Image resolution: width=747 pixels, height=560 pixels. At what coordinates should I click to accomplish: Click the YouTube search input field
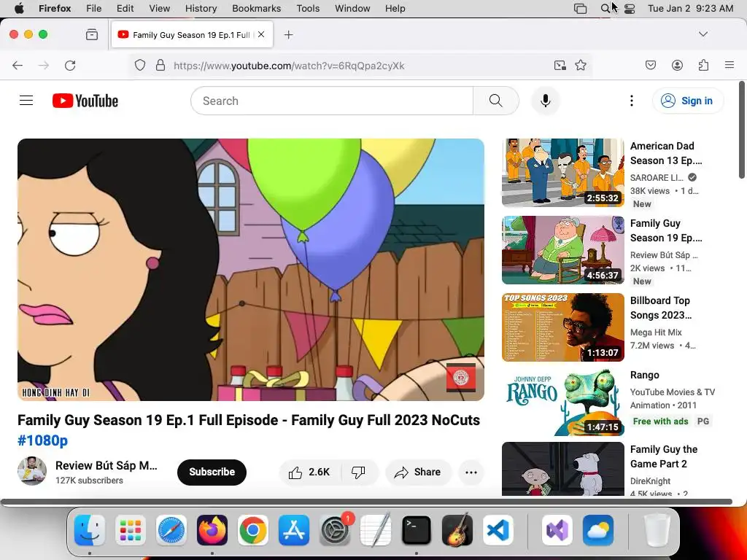[x=332, y=101]
